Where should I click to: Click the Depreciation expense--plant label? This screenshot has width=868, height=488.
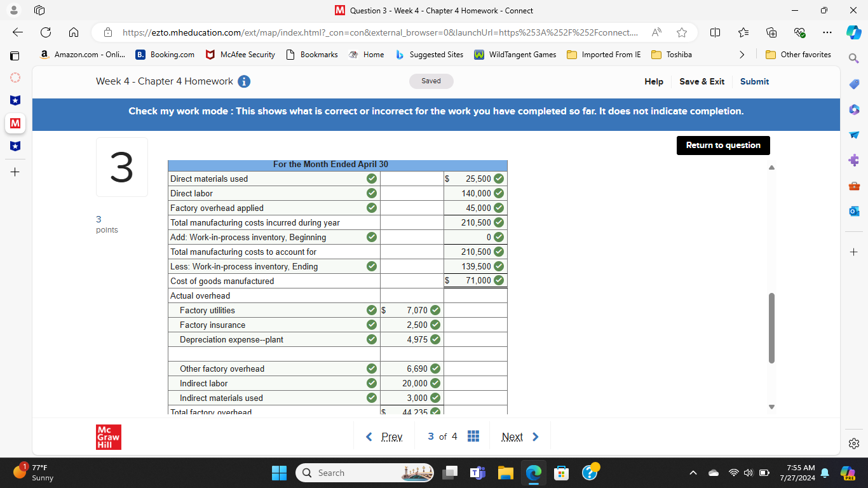point(231,339)
